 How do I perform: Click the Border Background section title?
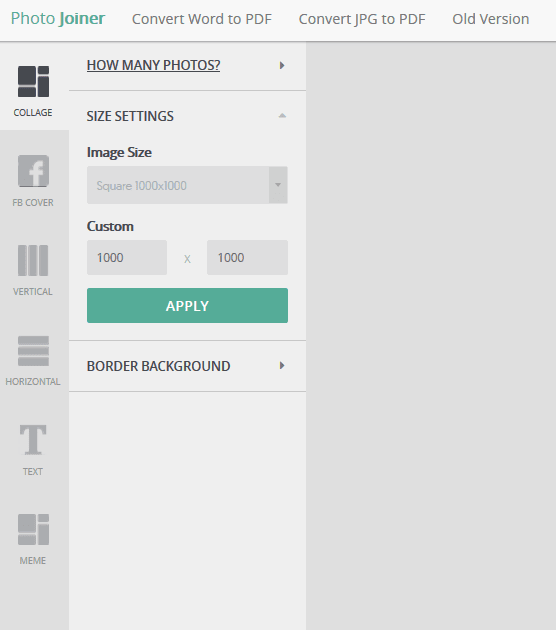click(x=158, y=366)
